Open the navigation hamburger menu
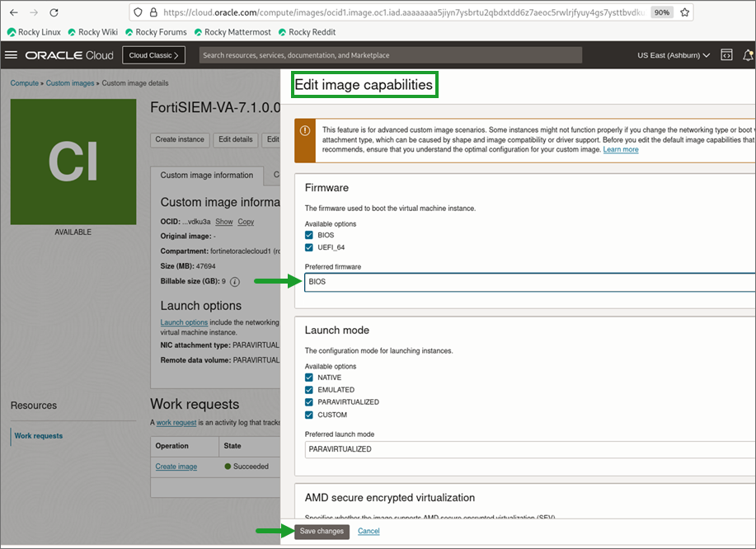The height and width of the screenshot is (549, 756). (12, 55)
